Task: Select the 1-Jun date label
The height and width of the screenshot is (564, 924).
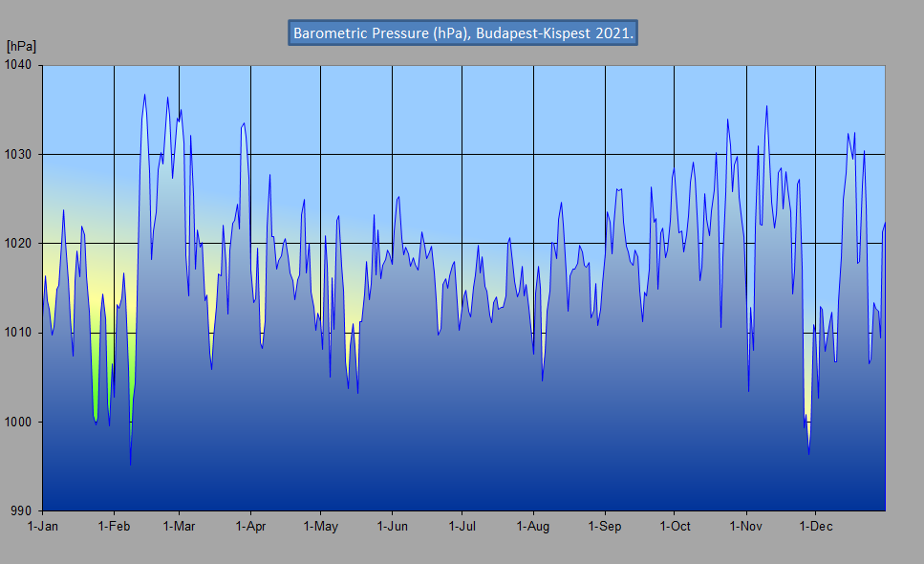Action: pos(392,527)
